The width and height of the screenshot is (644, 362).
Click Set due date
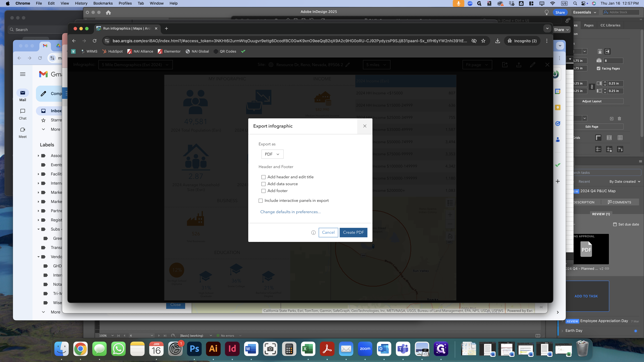(626, 224)
